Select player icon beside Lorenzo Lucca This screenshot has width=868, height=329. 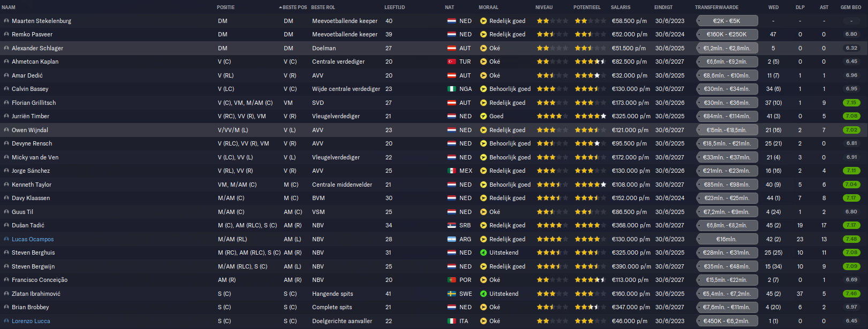pyautogui.click(x=6, y=321)
